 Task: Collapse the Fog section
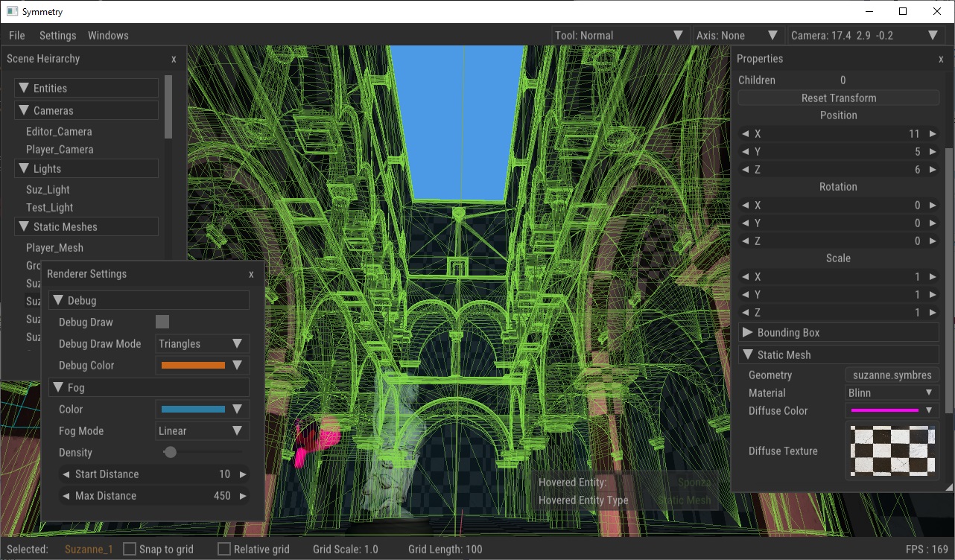[x=149, y=387]
